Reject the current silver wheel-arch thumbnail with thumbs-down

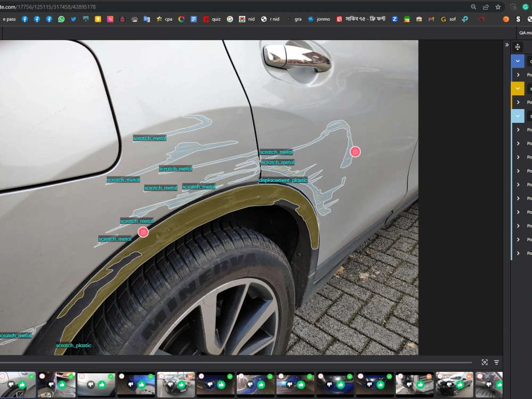pyautogui.click(x=11, y=385)
